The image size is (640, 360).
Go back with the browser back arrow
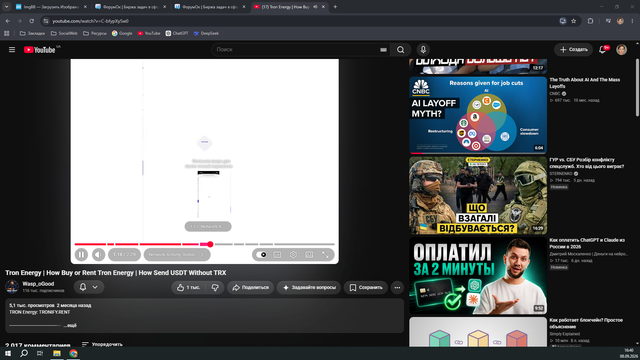[8, 21]
